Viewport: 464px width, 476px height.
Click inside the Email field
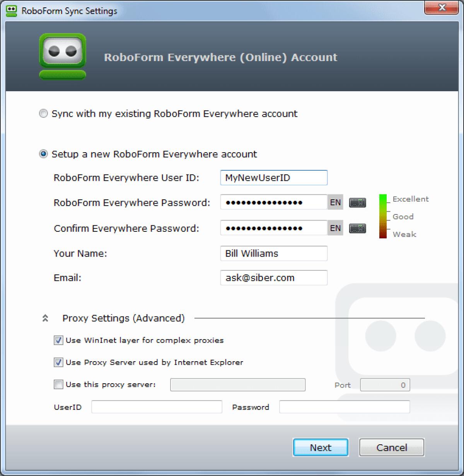[273, 277]
